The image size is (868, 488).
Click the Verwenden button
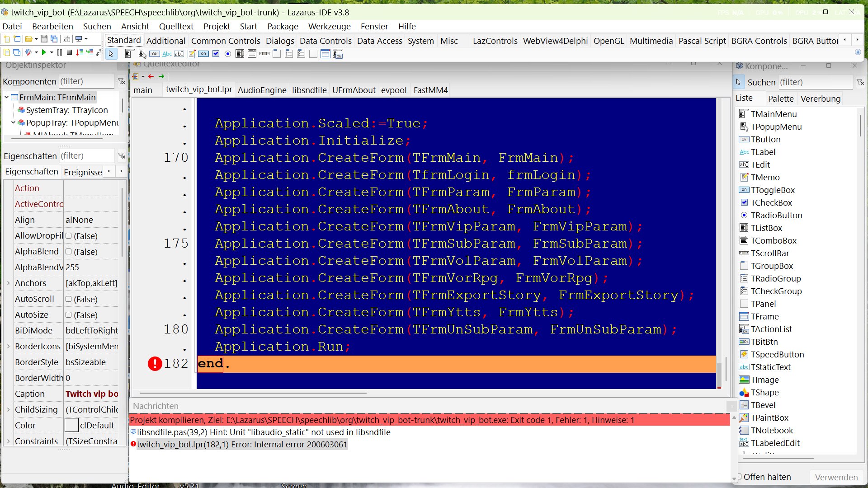pos(836,477)
